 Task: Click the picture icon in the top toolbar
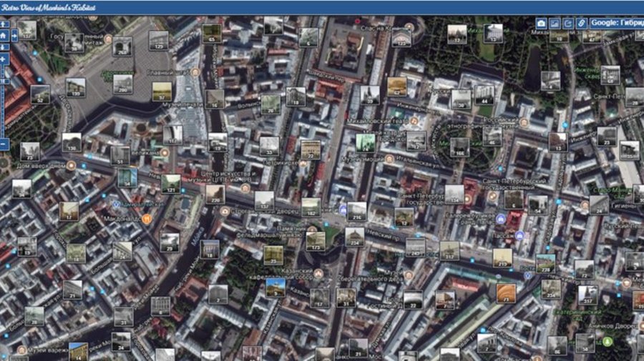555,24
